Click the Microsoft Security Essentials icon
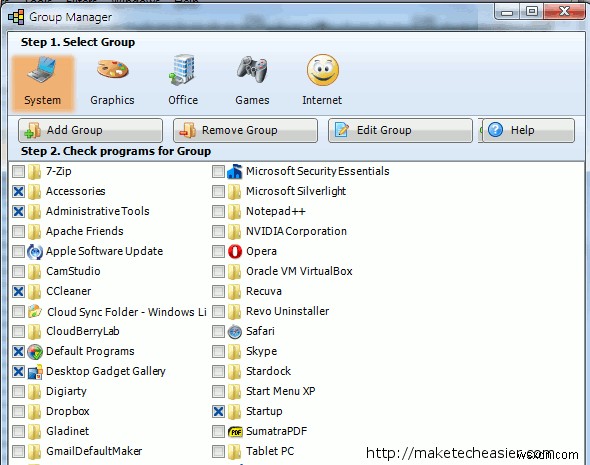The width and height of the screenshot is (590, 465). (234, 171)
